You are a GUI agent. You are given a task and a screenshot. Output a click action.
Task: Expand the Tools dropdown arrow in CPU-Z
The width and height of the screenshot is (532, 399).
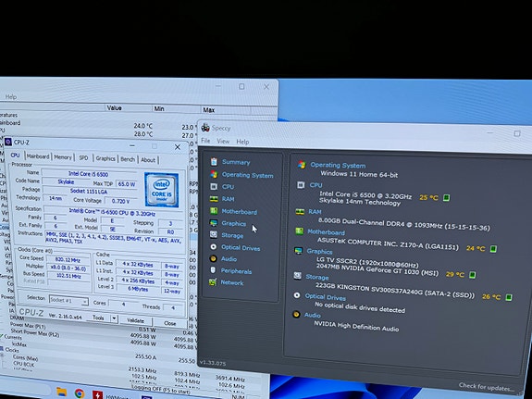115,318
